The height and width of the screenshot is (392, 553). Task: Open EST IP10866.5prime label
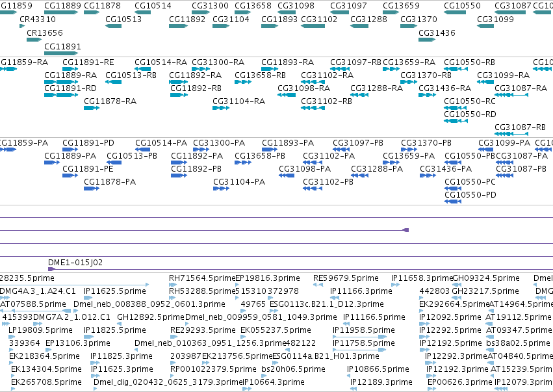point(378,369)
